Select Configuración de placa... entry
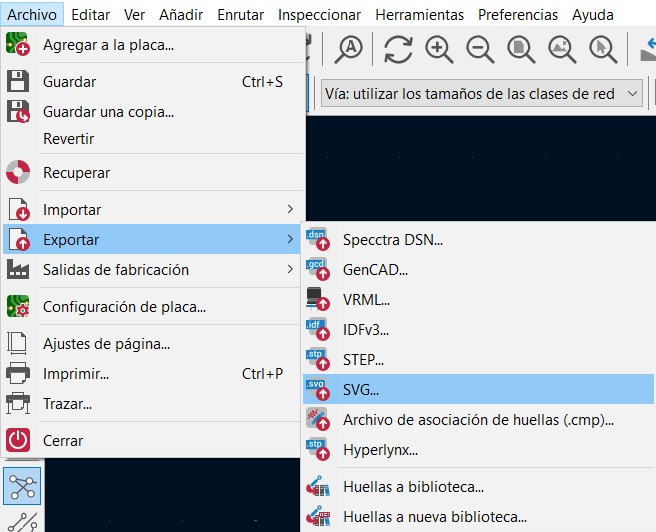The width and height of the screenshot is (656, 532). (x=152, y=307)
